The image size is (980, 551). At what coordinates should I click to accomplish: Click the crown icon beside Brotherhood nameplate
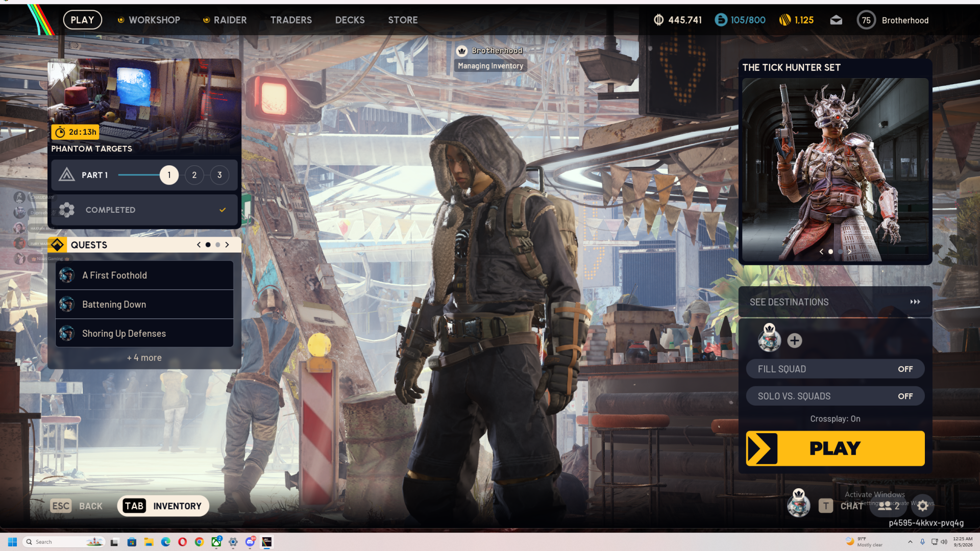point(462,51)
